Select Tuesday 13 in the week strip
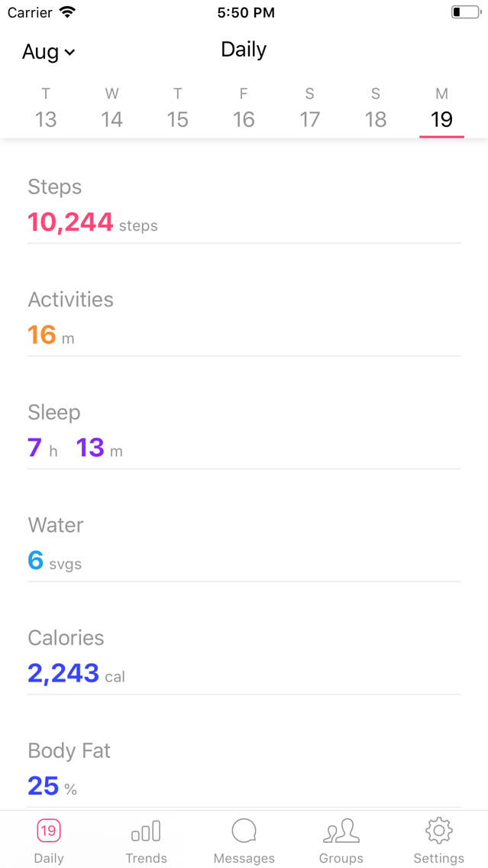488x868 pixels. (46, 108)
